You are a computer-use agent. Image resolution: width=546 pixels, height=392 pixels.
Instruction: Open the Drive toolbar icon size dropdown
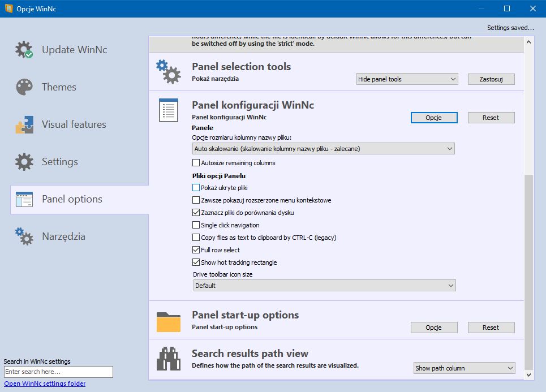tap(324, 286)
